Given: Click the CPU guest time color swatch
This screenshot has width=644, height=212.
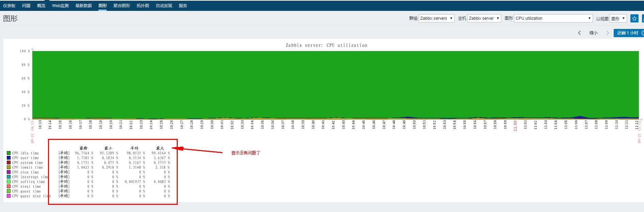Looking at the screenshot, I should click(9, 191).
